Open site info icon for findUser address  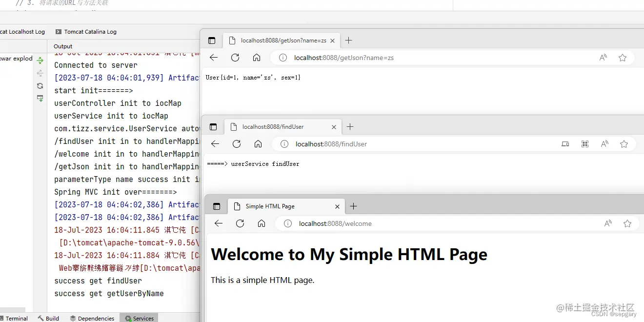coord(284,144)
